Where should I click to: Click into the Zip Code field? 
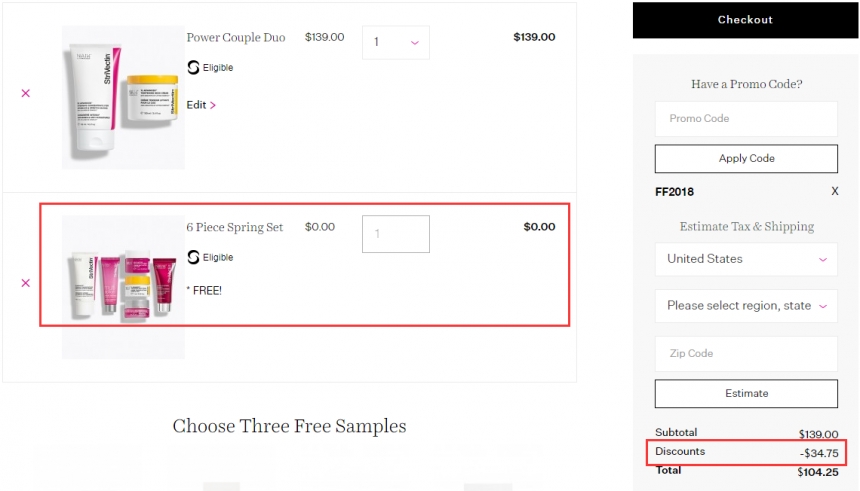746,354
